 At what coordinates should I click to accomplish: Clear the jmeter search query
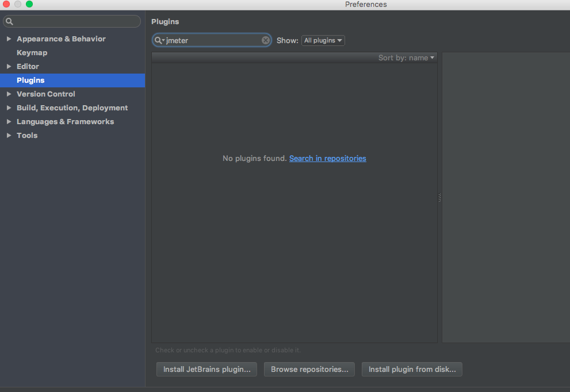click(265, 40)
